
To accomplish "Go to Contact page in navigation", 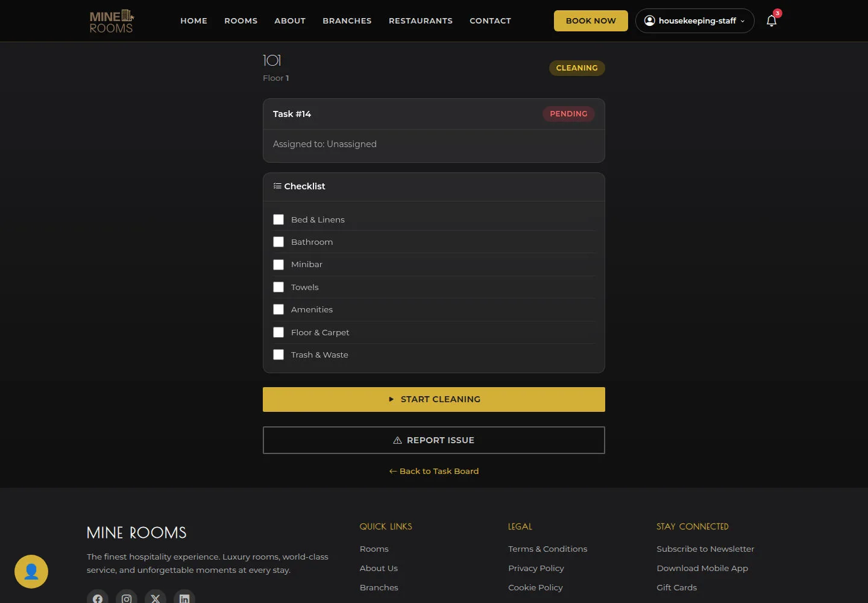I will [x=490, y=21].
